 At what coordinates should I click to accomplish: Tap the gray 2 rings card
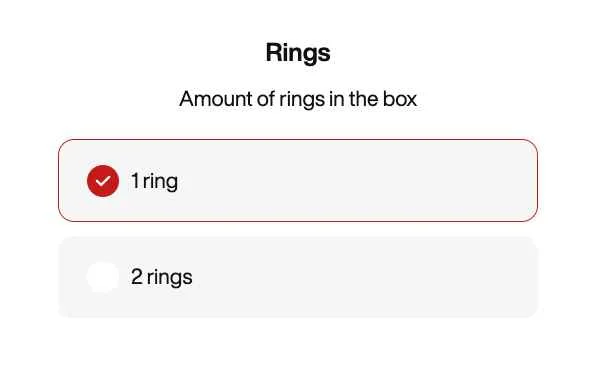(298, 277)
